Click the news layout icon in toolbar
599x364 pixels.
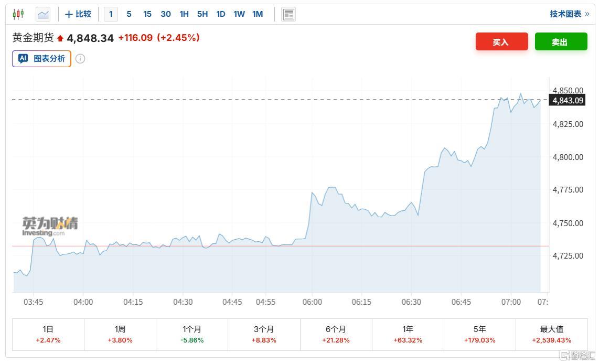click(288, 14)
